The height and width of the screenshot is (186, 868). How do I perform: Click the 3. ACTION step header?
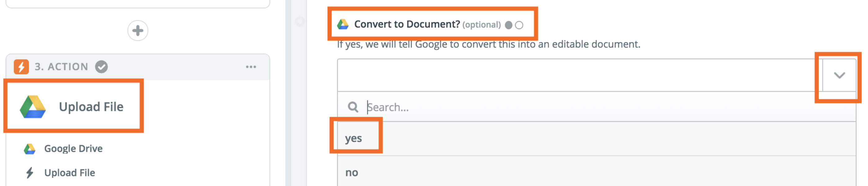pyautogui.click(x=61, y=67)
